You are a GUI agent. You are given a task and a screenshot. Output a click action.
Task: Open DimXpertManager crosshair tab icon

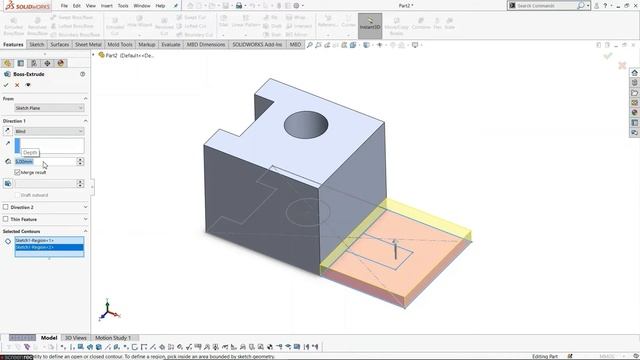(x=47, y=63)
